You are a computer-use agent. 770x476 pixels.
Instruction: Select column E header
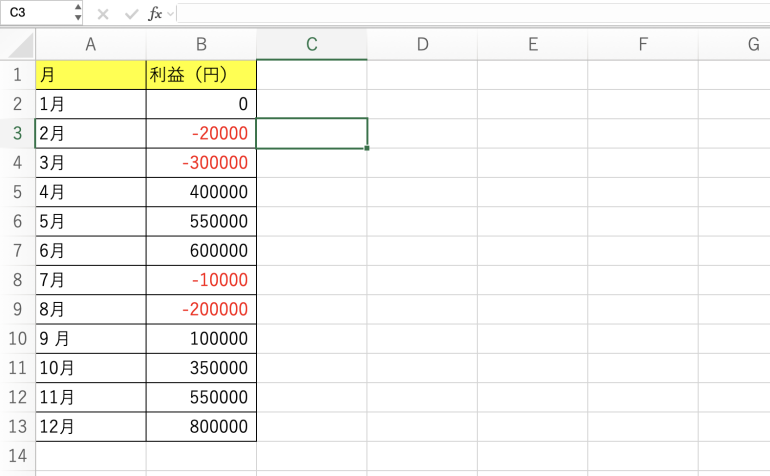pyautogui.click(x=533, y=45)
